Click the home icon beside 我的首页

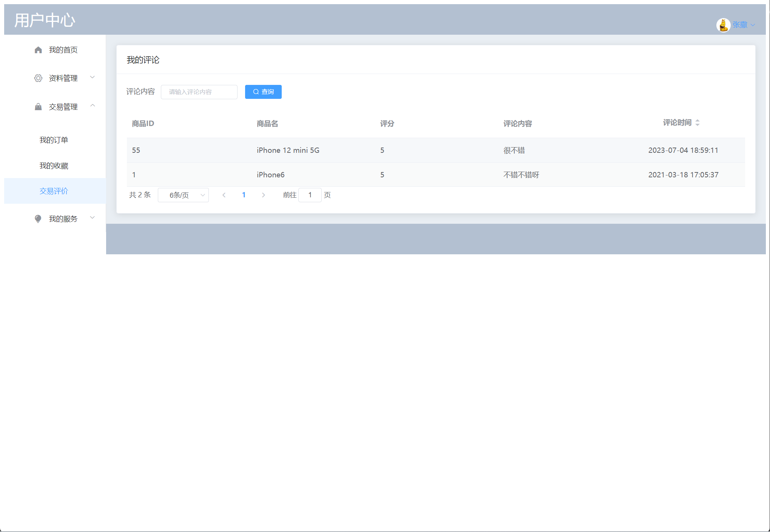tap(38, 50)
